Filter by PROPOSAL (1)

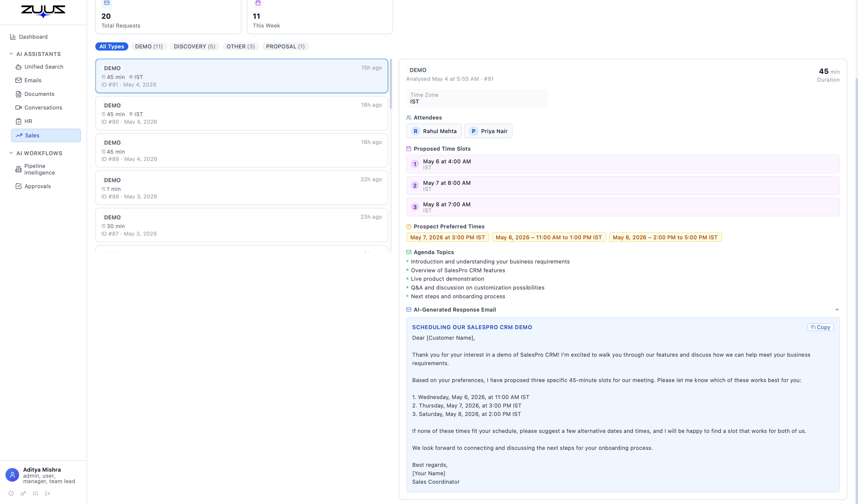[285, 46]
